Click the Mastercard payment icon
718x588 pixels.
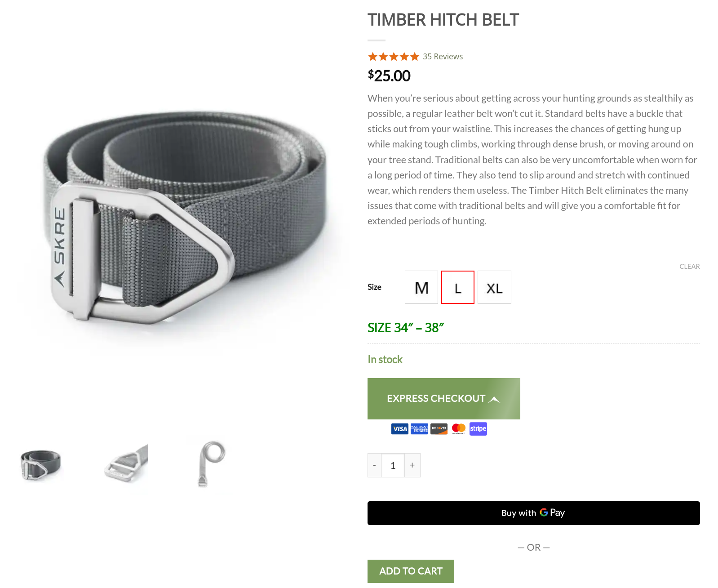(x=459, y=429)
